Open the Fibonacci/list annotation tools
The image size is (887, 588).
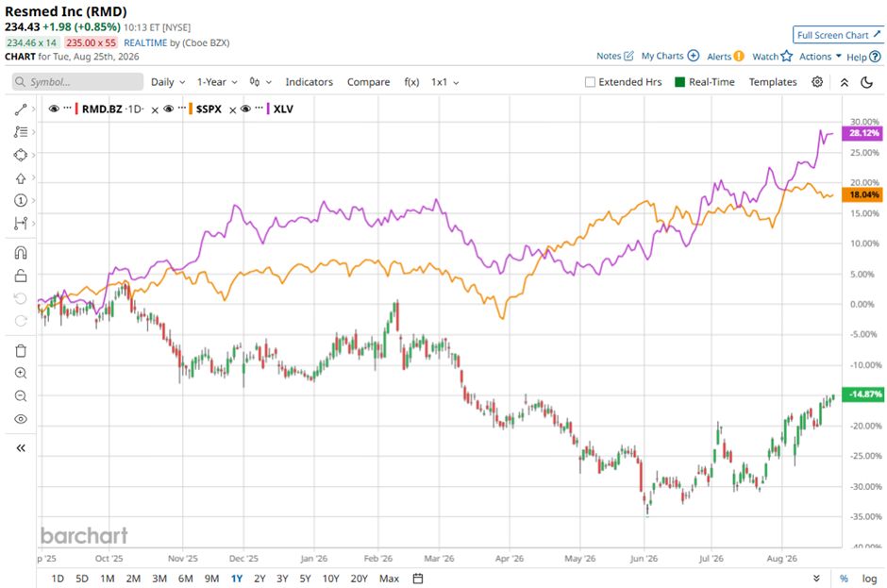21,132
